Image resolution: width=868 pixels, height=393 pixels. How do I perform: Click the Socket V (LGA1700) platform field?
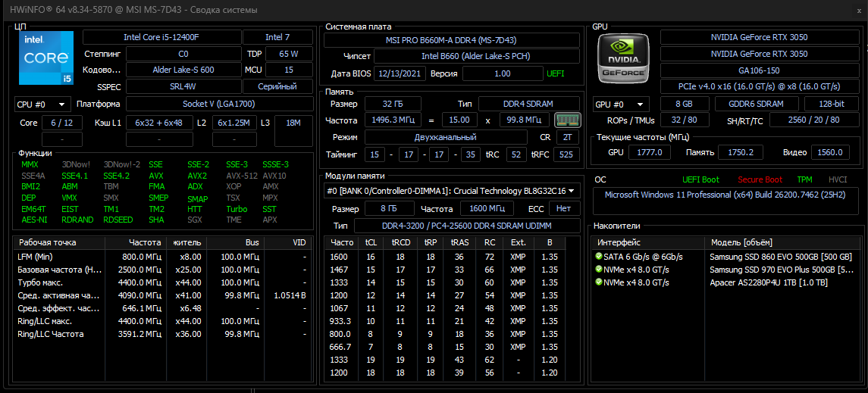[x=218, y=104]
